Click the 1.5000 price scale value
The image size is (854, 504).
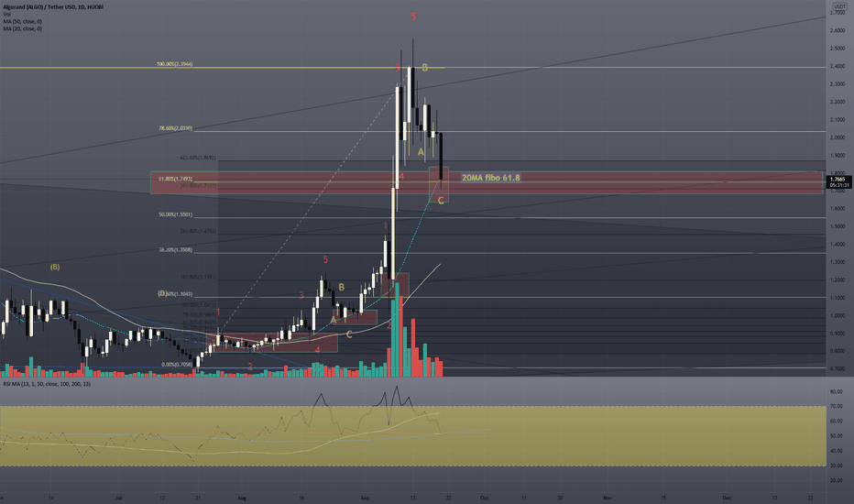coord(838,226)
